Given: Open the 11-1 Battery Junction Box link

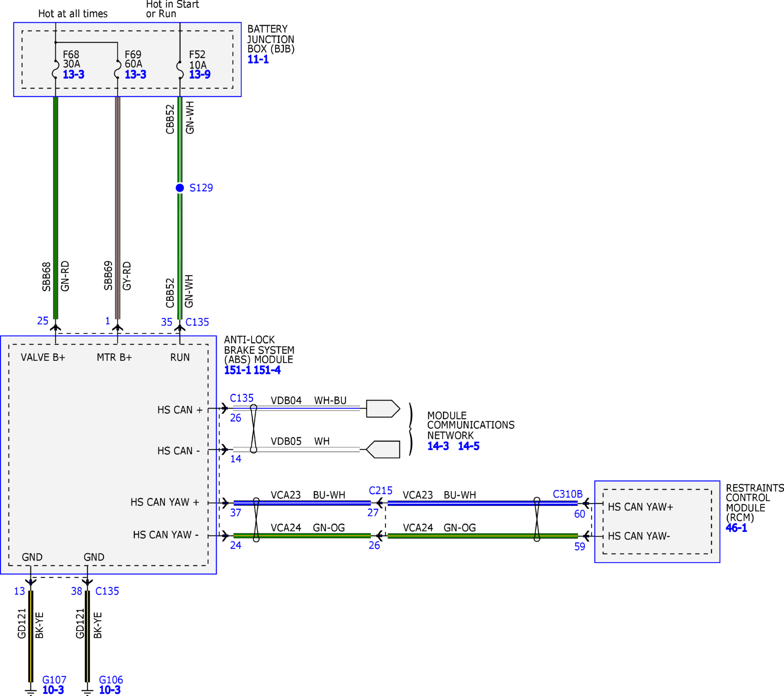Looking at the screenshot, I should [x=258, y=59].
